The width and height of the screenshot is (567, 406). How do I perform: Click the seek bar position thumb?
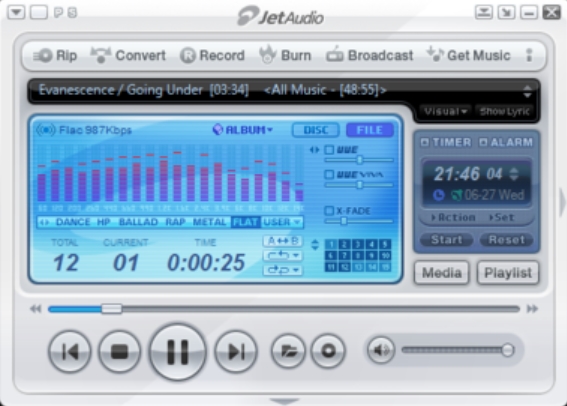pyautogui.click(x=111, y=309)
